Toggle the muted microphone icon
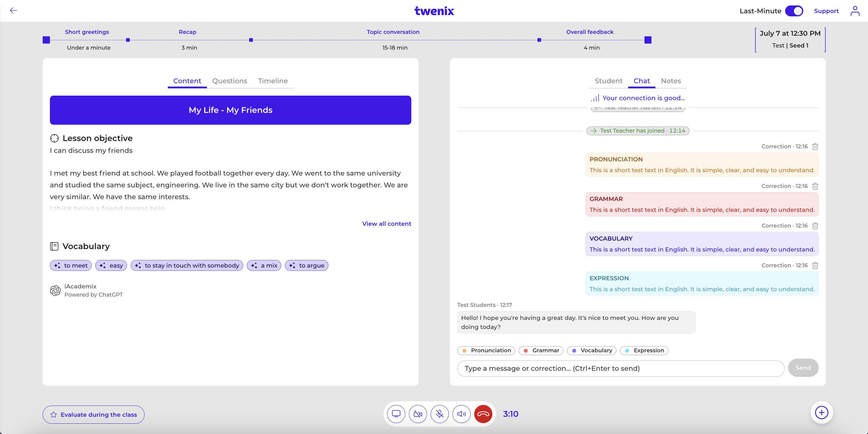The image size is (868, 434). point(440,414)
